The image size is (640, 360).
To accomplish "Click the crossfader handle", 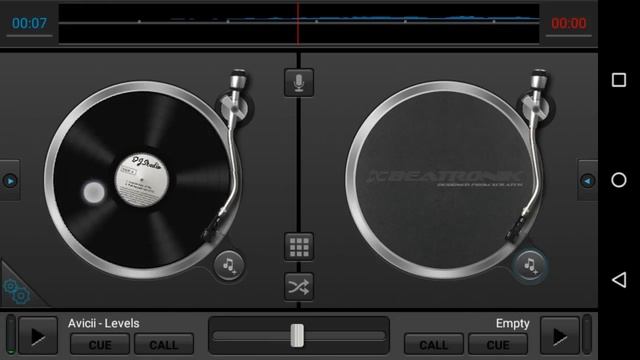I will [x=297, y=336].
